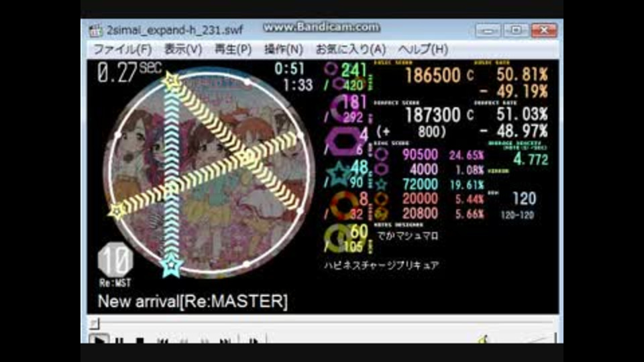
Task: Click the 51.03% rate value
Action: click(x=522, y=114)
